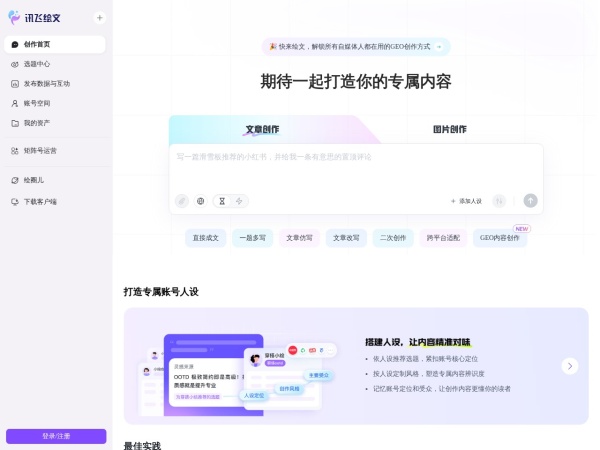Click into the article prompt text field
600x450 pixels.
(x=355, y=165)
